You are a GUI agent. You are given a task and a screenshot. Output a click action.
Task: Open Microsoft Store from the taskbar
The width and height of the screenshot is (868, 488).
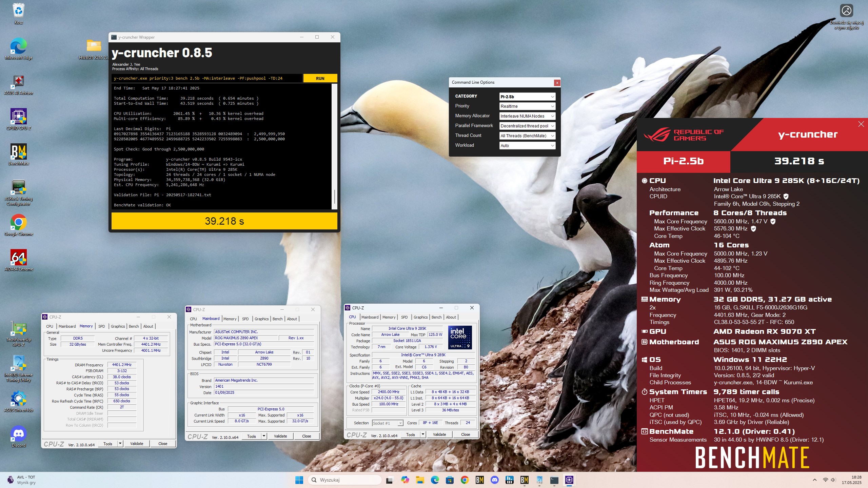[450, 480]
